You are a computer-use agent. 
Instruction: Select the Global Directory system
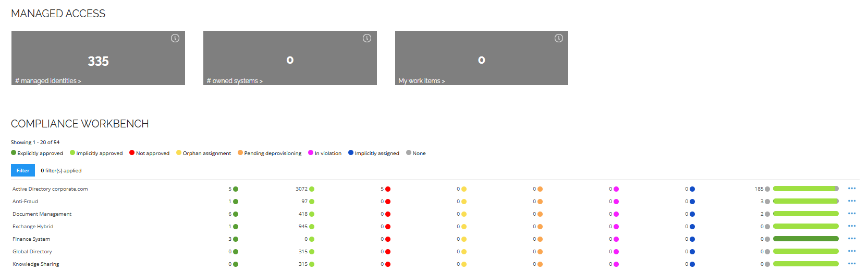point(32,252)
